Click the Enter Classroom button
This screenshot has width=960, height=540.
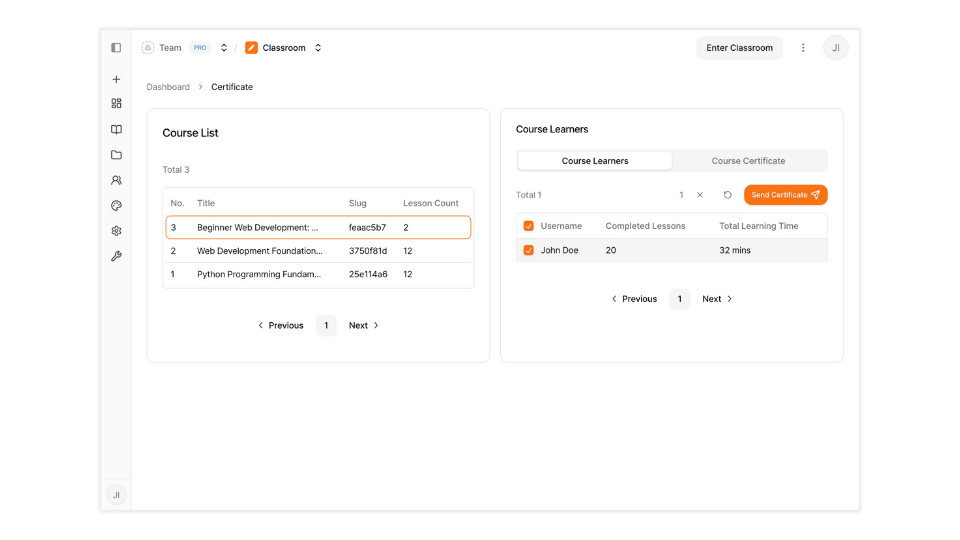tap(739, 48)
